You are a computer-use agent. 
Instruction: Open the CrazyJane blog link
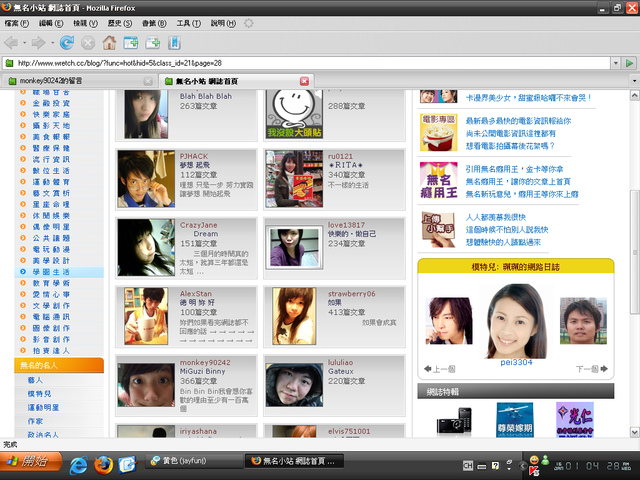(198, 225)
